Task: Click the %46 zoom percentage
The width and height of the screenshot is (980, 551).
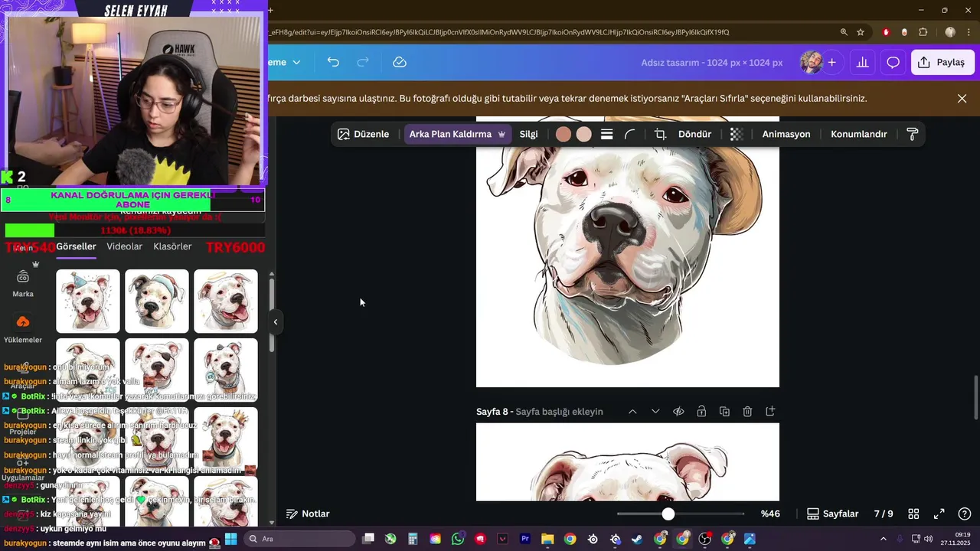Action: (x=770, y=514)
